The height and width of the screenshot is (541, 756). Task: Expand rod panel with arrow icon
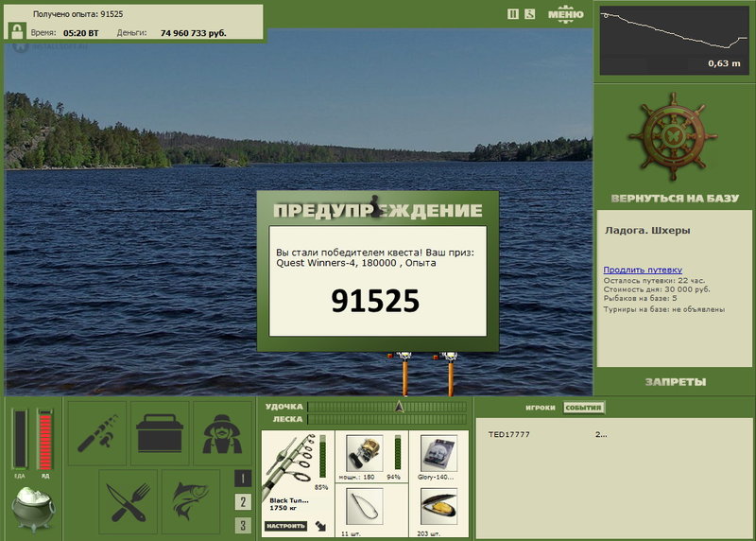pos(320,526)
